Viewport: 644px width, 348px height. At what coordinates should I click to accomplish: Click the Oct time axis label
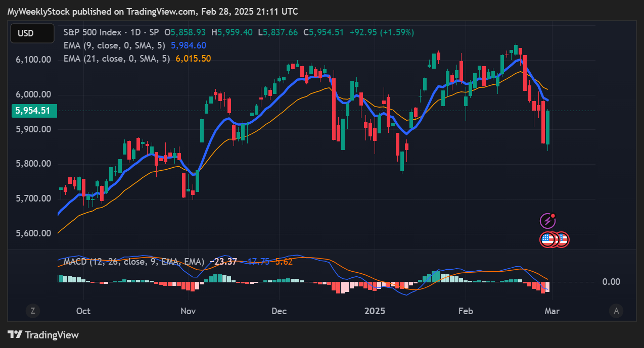coord(83,311)
